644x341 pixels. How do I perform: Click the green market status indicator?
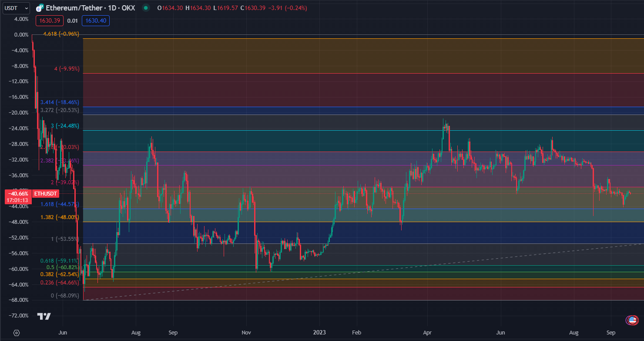tap(146, 8)
